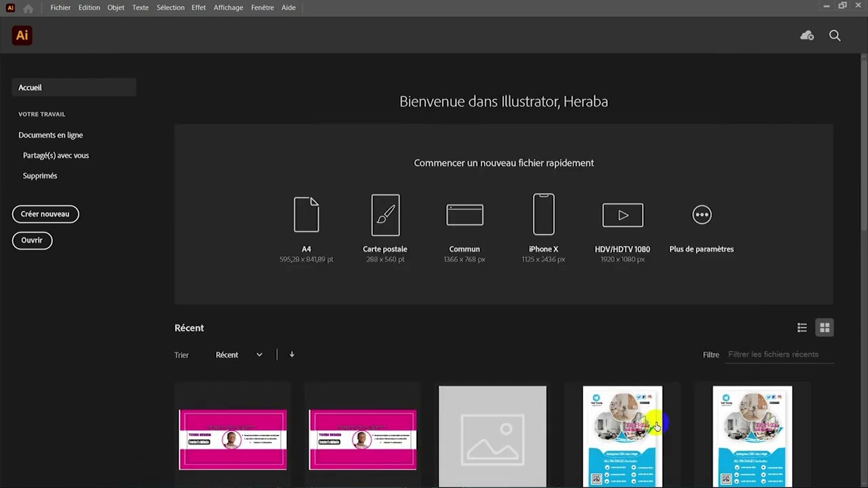This screenshot has height=488, width=868.
Task: Switch recent files to grid view
Action: tap(825, 327)
